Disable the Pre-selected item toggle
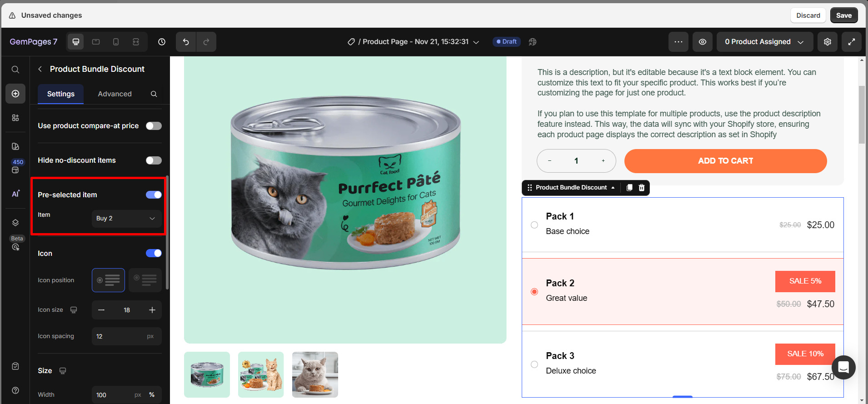 [154, 195]
